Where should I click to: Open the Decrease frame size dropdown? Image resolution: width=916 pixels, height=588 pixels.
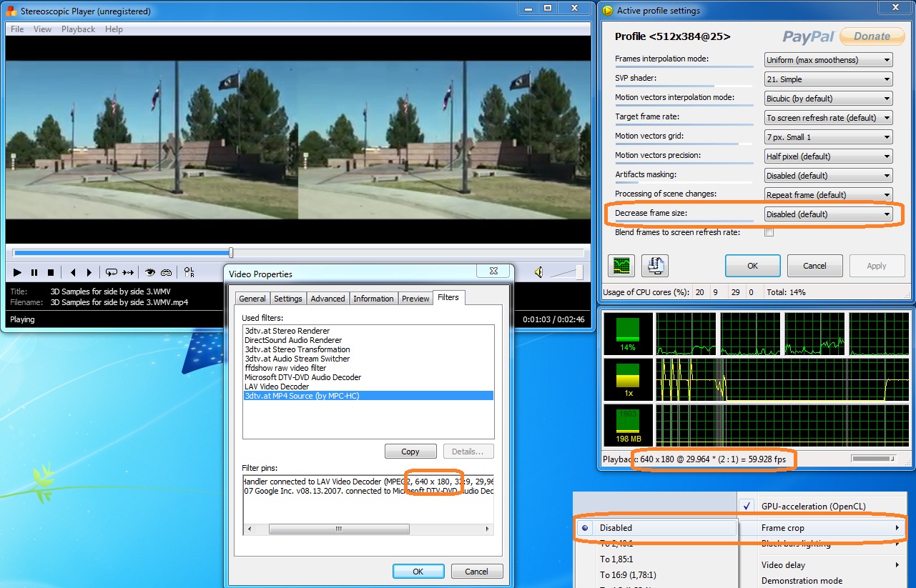(828, 214)
